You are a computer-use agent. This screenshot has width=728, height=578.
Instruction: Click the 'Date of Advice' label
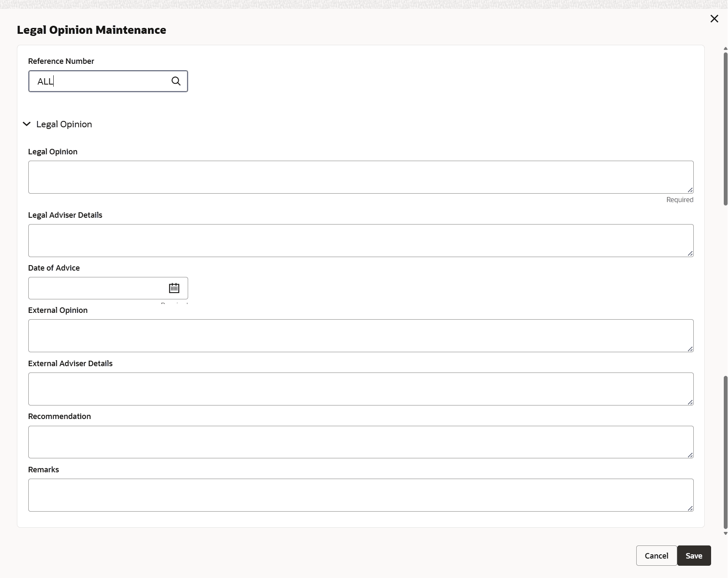(x=54, y=268)
